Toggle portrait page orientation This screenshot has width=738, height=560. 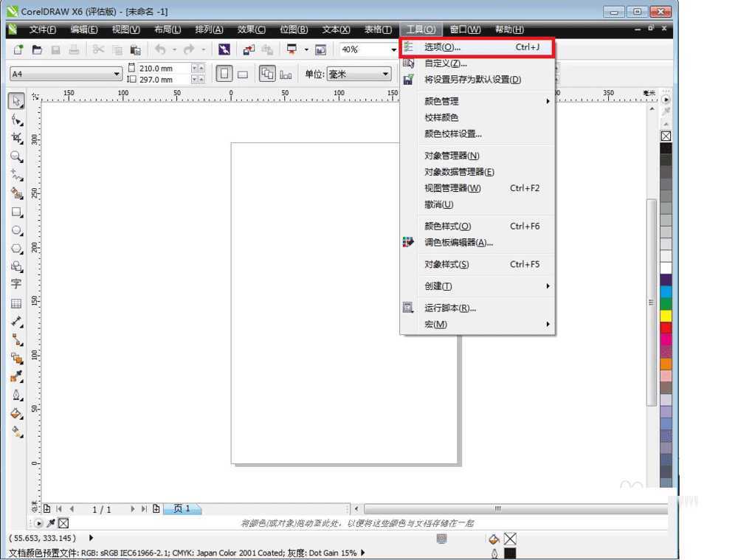tap(223, 74)
